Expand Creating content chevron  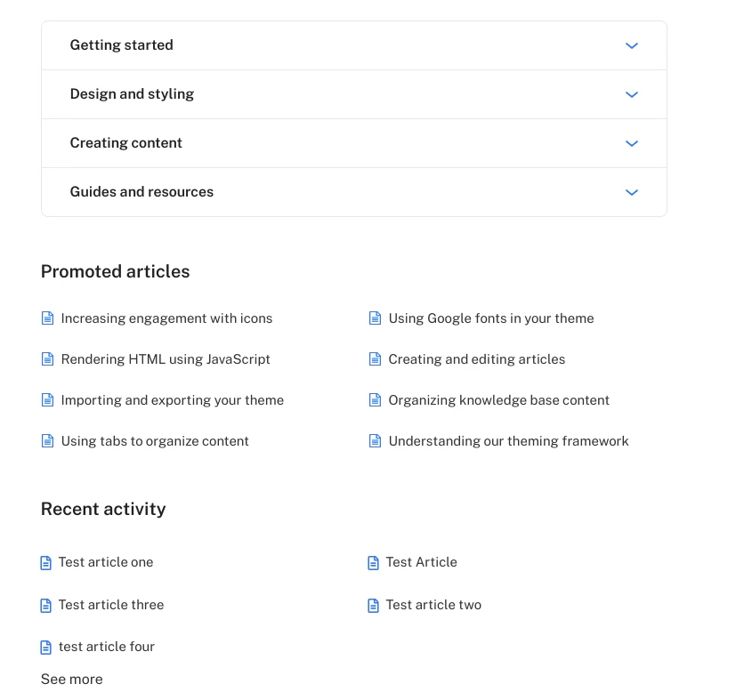click(x=632, y=143)
